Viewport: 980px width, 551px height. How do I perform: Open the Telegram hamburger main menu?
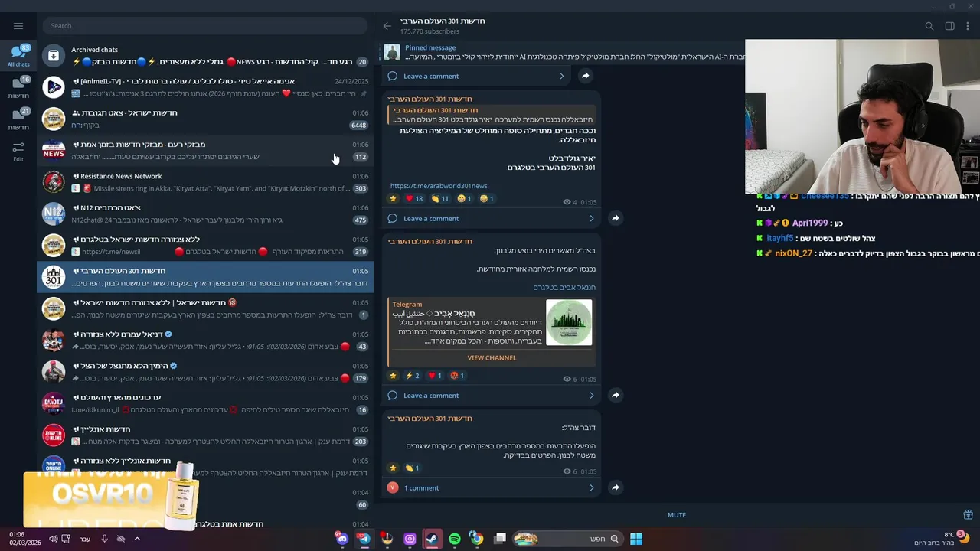[18, 26]
